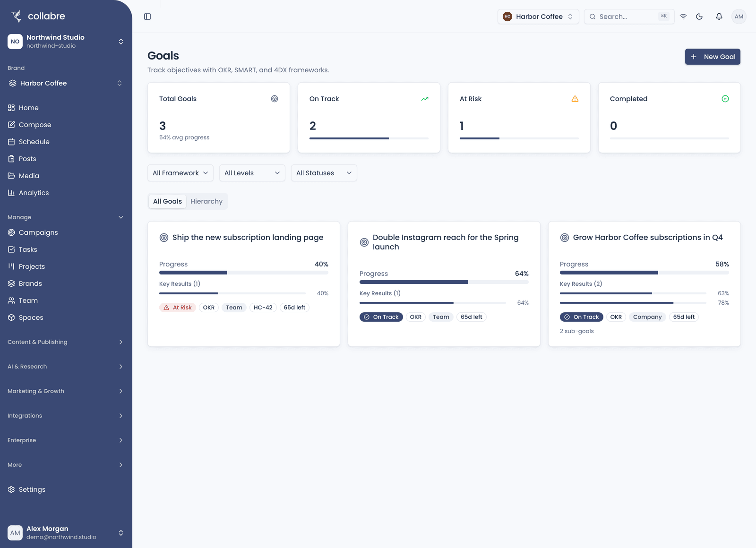
Task: Click the Campaigns target icon
Action: [11, 232]
